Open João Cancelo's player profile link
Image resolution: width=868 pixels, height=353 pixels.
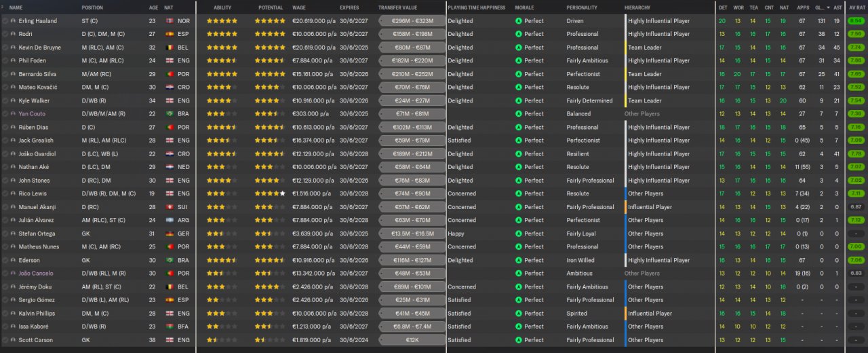[x=36, y=274]
